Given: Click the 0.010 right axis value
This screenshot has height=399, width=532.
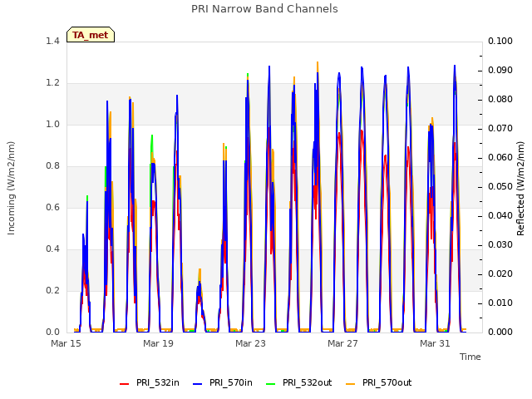Looking at the screenshot, I should coord(500,303).
